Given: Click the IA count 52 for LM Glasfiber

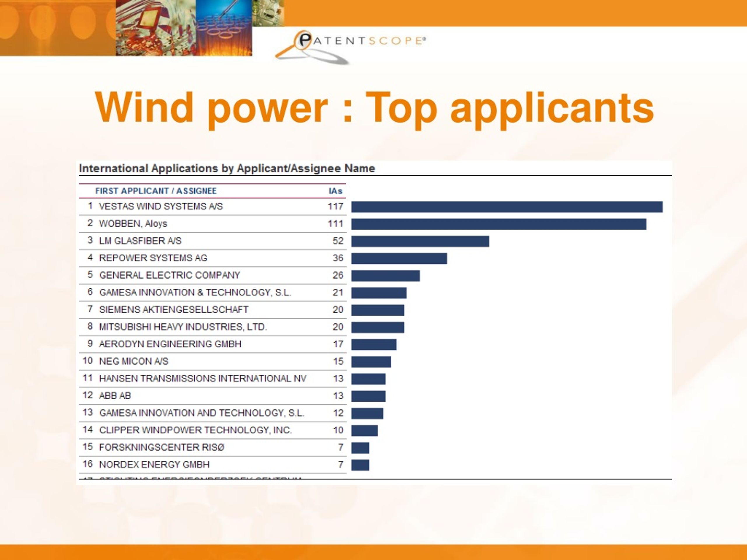Looking at the screenshot, I should (338, 241).
